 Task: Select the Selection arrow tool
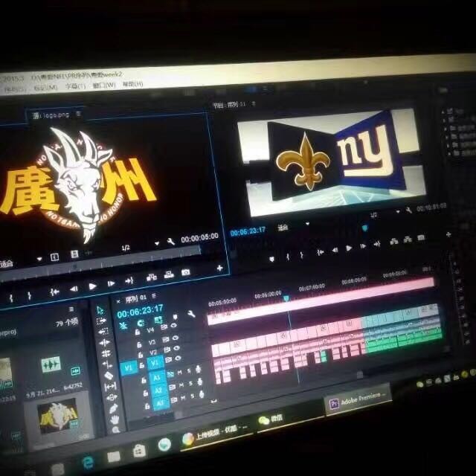(100, 310)
